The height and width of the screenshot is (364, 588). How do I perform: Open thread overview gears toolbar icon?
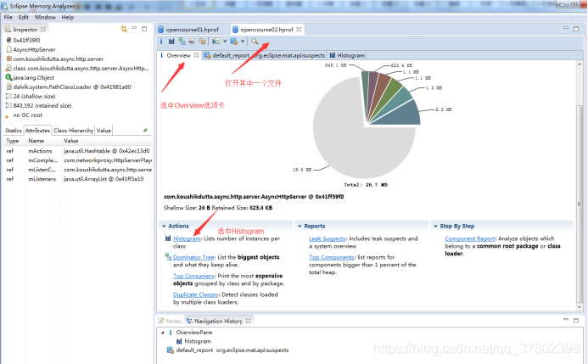coord(202,42)
